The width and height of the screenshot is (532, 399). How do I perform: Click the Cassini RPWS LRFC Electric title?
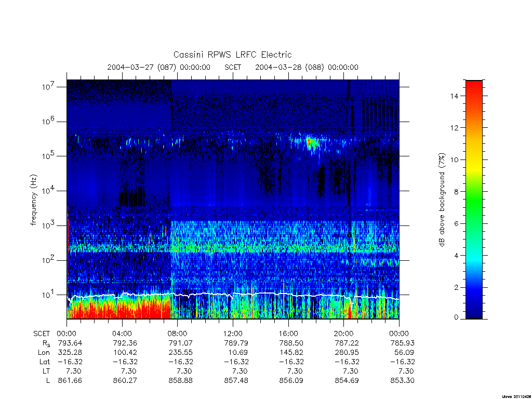pos(232,55)
